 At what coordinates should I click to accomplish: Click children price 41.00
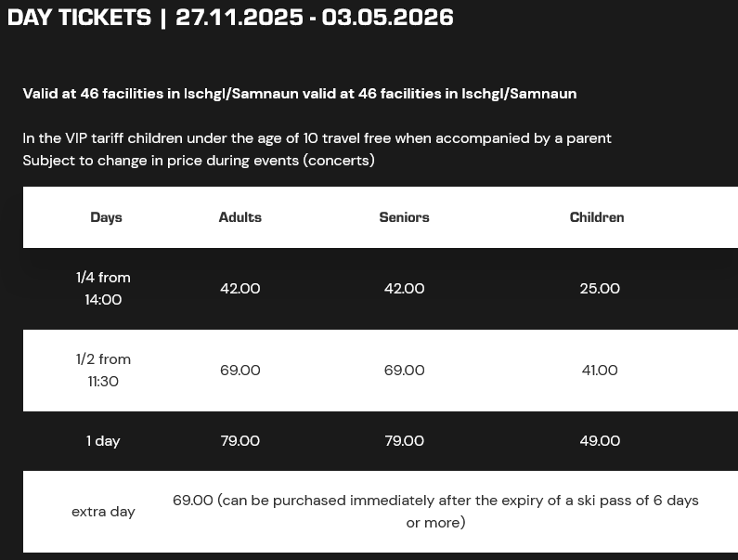click(x=599, y=371)
